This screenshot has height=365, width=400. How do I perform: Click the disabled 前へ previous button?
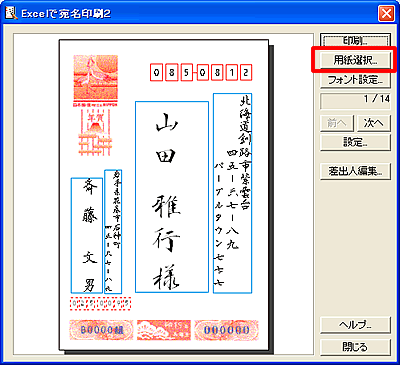(x=337, y=123)
